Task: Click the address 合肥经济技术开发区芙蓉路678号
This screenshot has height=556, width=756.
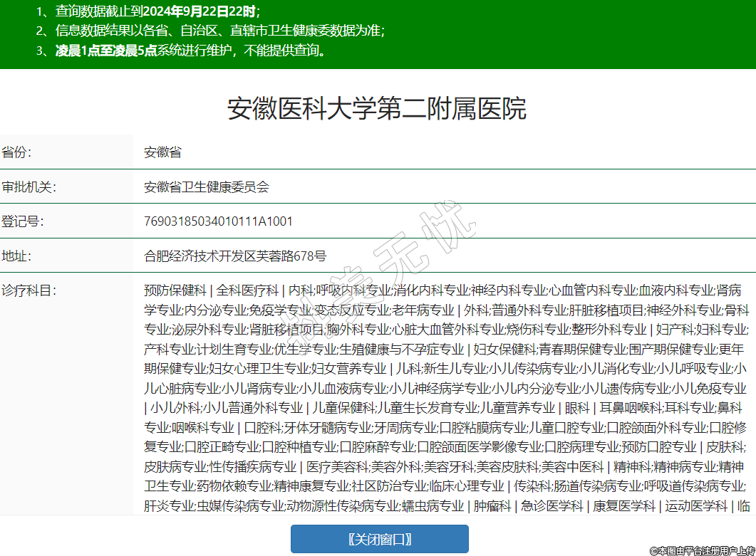Action: coord(235,256)
